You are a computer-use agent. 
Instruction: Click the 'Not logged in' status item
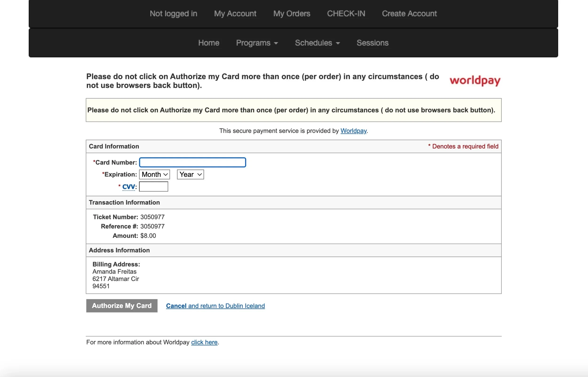(x=173, y=13)
